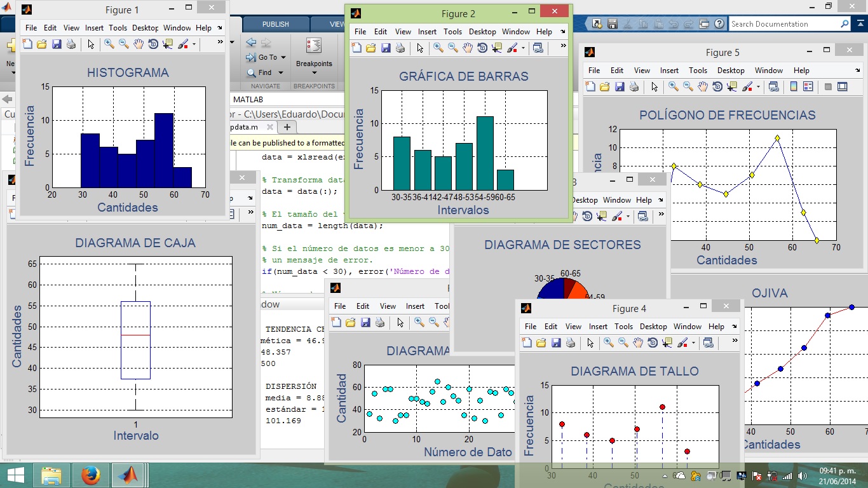868x488 pixels.
Task: Click Zoom Out magnifier in Figure 1 toolbar
Action: click(x=124, y=44)
